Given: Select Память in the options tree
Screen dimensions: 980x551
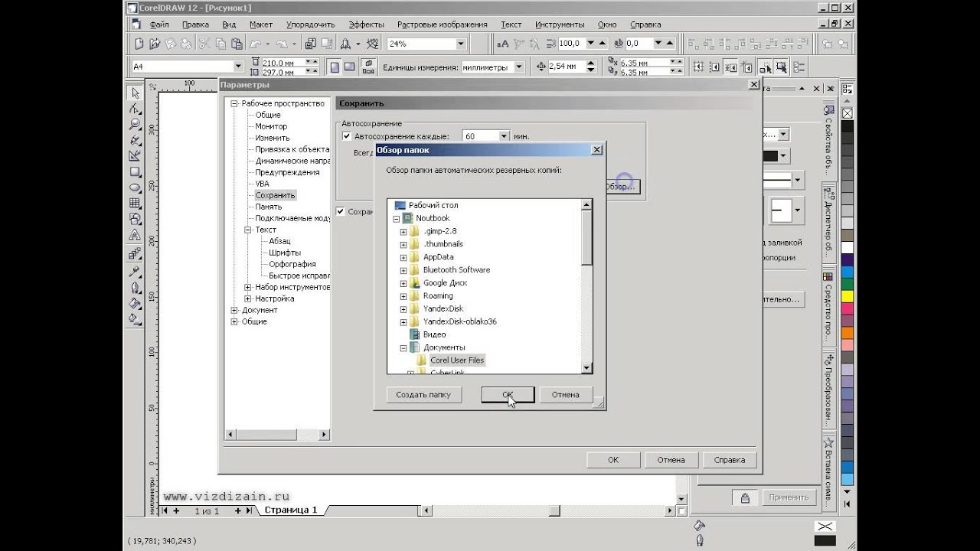Looking at the screenshot, I should [269, 207].
